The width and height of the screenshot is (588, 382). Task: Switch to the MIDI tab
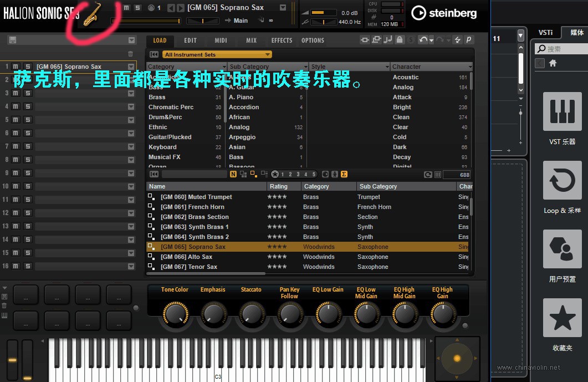pos(221,40)
